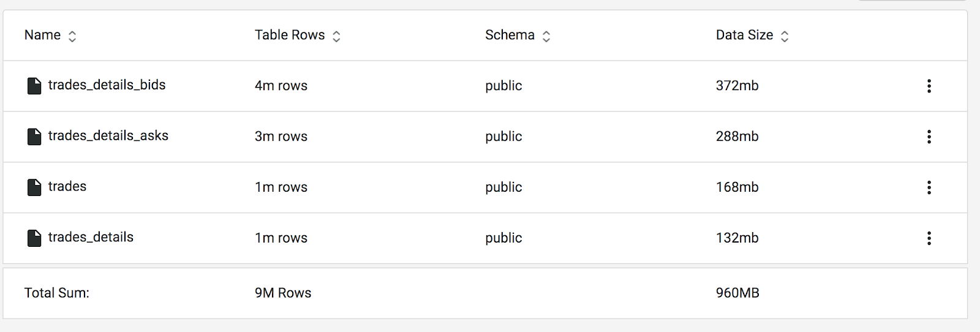Click the 288mb data size cell

point(737,137)
